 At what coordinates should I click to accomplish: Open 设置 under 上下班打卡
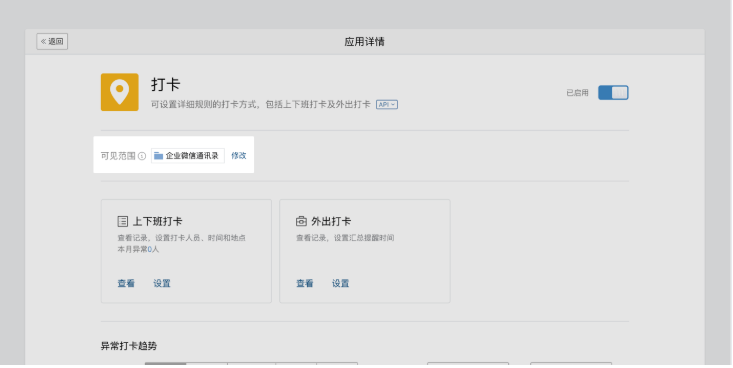162,283
